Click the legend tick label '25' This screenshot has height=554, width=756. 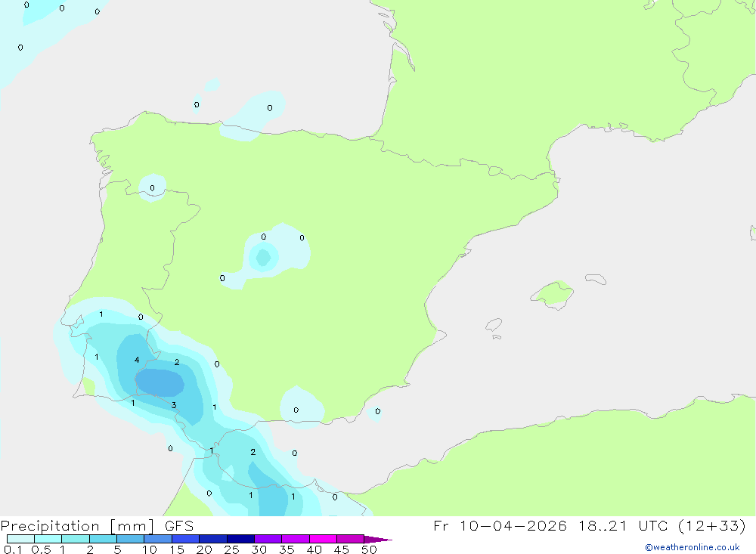click(231, 549)
